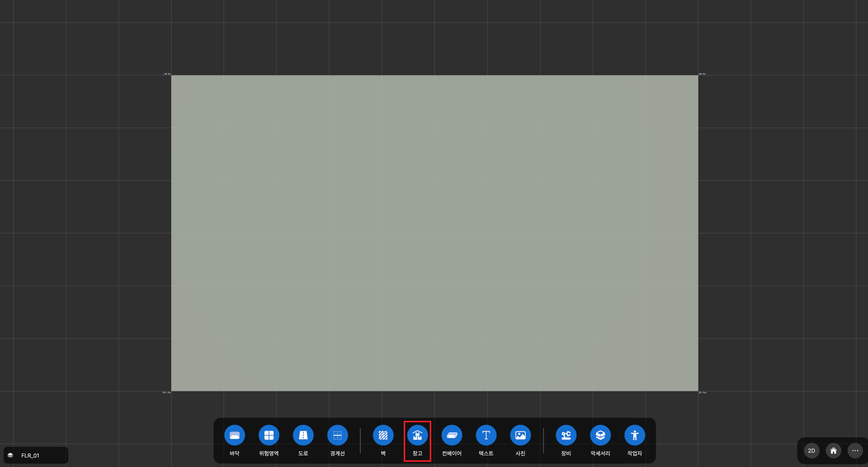Select the 도로 road tool

(x=303, y=435)
